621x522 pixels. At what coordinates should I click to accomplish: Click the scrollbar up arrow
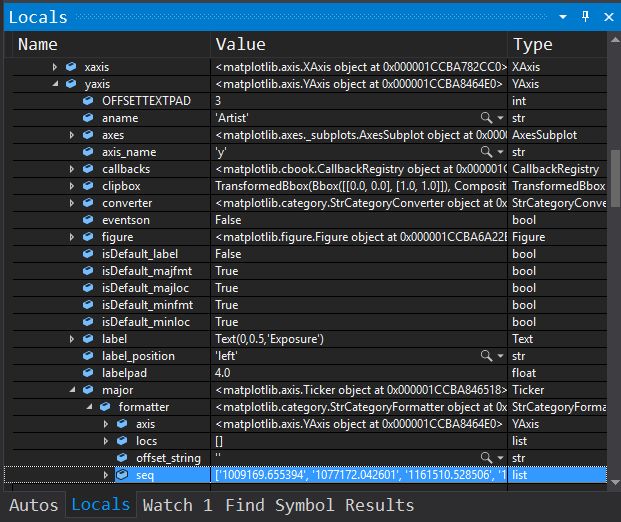[x=615, y=40]
